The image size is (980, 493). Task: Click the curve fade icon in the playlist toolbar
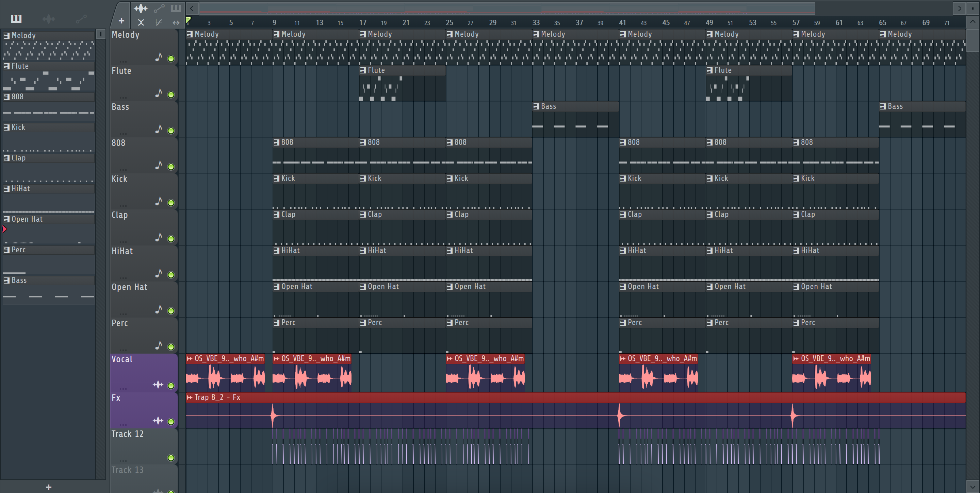click(159, 22)
